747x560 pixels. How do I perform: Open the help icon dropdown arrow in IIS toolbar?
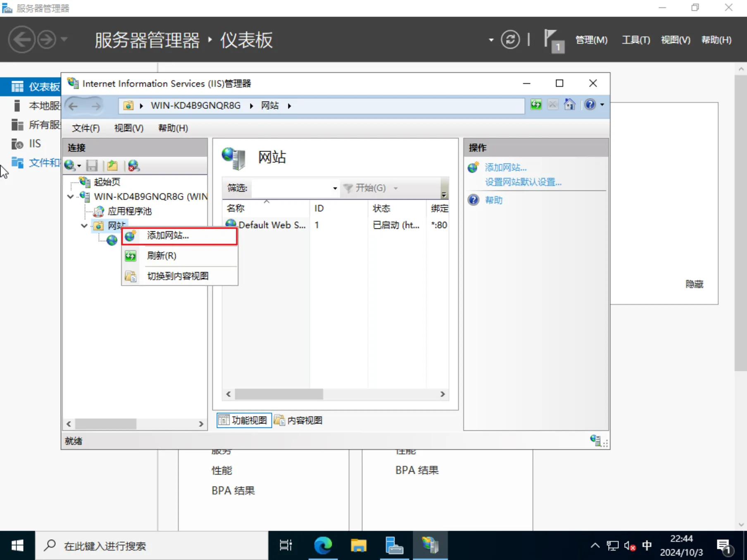point(602,105)
